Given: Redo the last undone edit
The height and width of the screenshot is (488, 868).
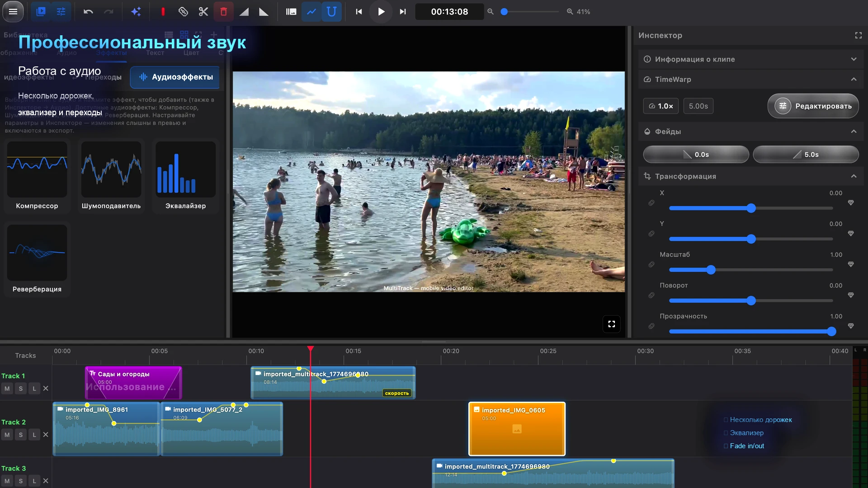Looking at the screenshot, I should [108, 12].
